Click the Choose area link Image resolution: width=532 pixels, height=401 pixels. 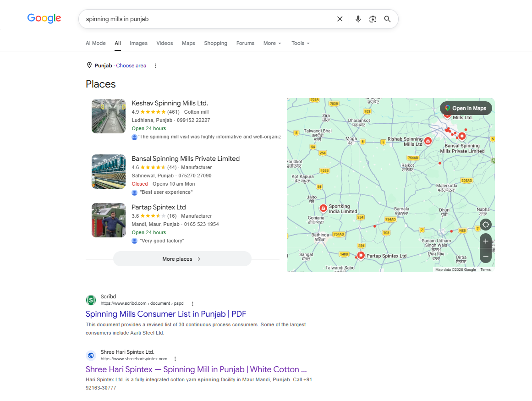(x=131, y=66)
